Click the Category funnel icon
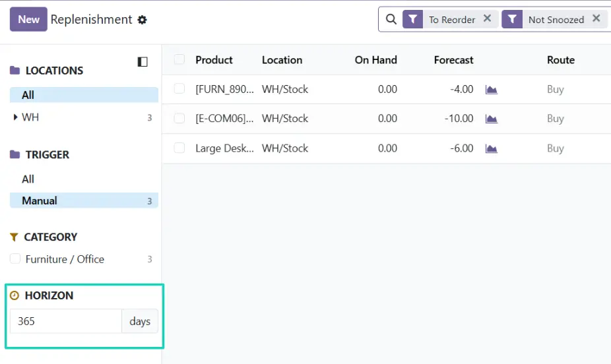611x364 pixels. (x=14, y=237)
